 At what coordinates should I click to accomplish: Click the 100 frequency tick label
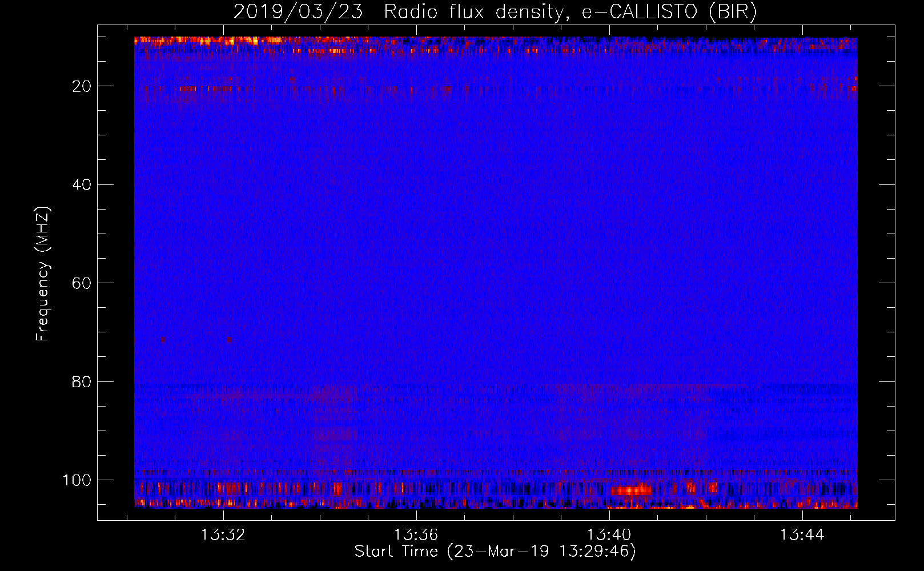pos(77,480)
